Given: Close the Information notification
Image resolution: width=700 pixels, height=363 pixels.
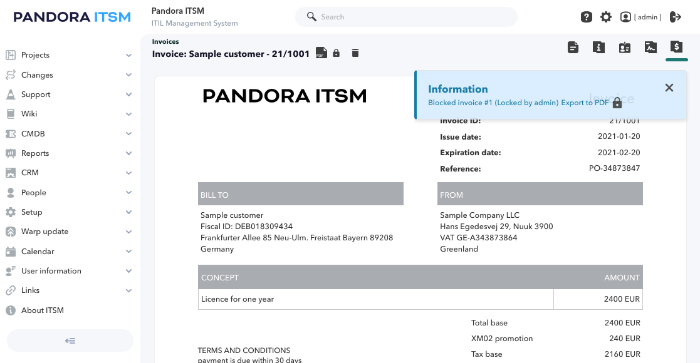Looking at the screenshot, I should [669, 88].
